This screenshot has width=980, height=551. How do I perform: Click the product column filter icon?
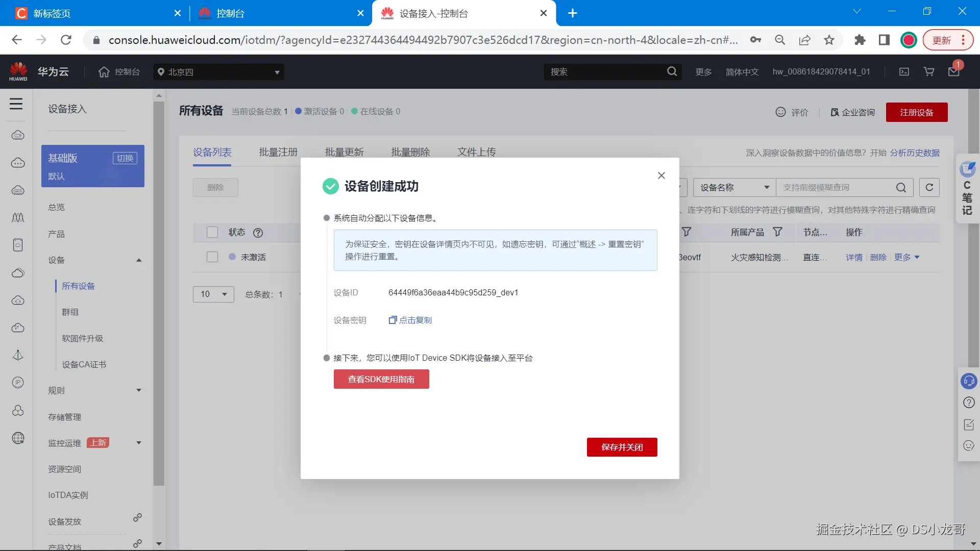coord(777,232)
